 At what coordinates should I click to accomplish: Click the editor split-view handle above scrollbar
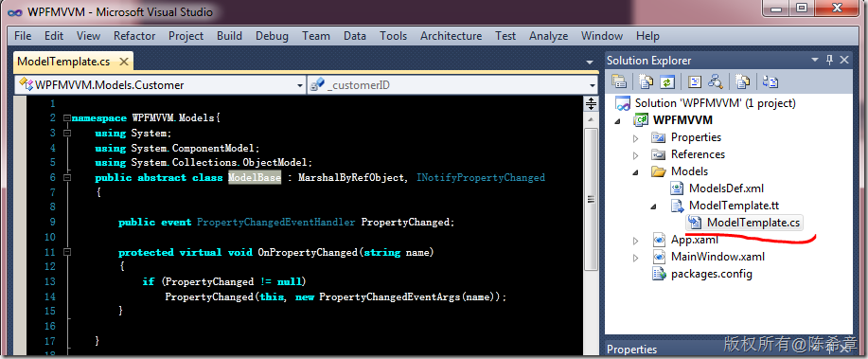[592, 103]
